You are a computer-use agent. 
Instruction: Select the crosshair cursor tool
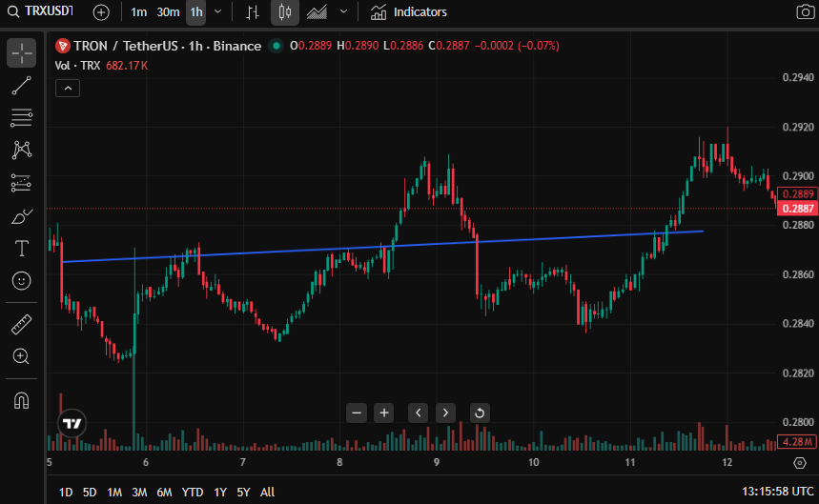(x=21, y=53)
